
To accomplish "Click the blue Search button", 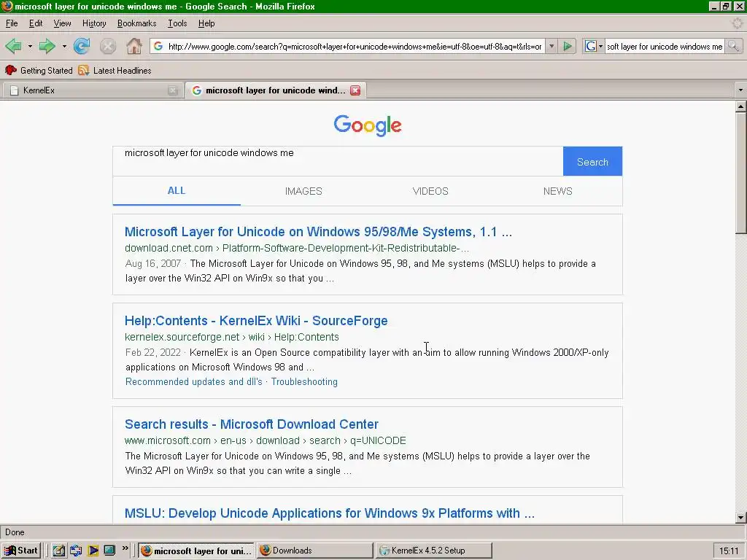I will [592, 161].
